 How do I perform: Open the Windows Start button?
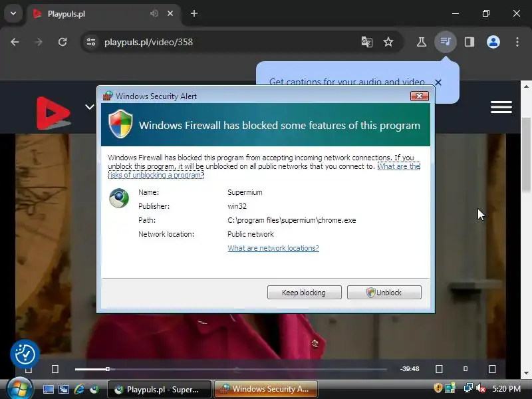19,389
